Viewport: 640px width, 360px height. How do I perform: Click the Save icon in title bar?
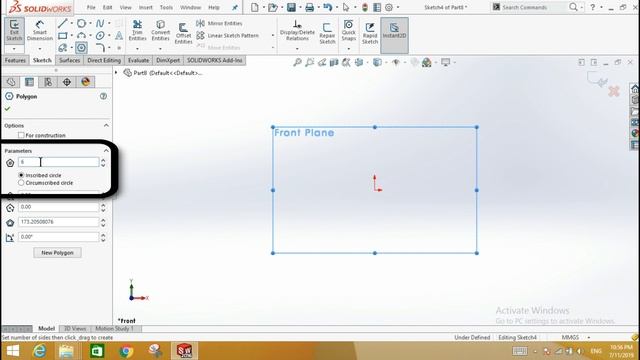(x=291, y=7)
